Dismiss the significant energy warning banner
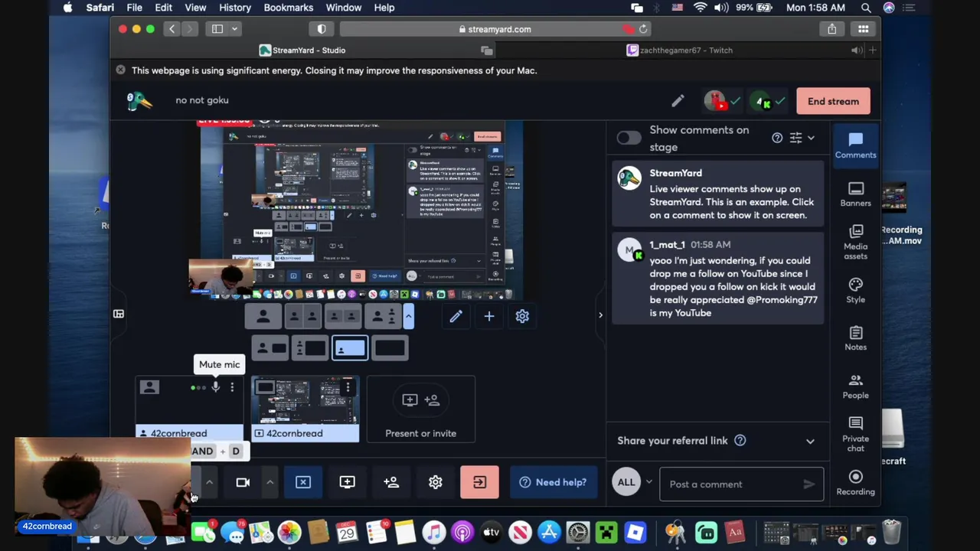Screen dimensions: 980x551 click(x=120, y=70)
